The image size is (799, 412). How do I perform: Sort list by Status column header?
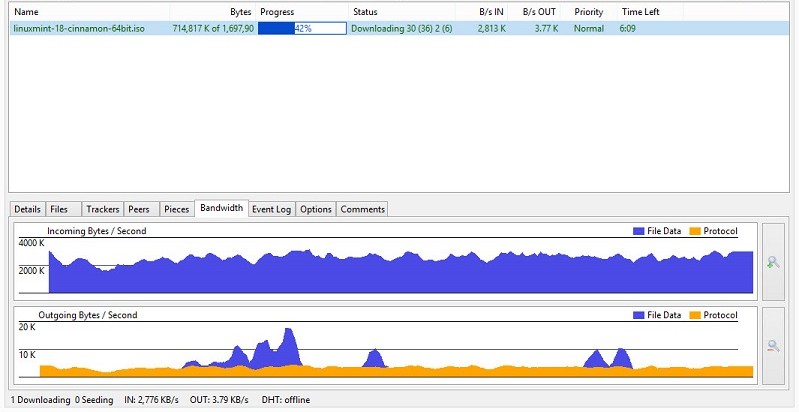click(x=365, y=12)
